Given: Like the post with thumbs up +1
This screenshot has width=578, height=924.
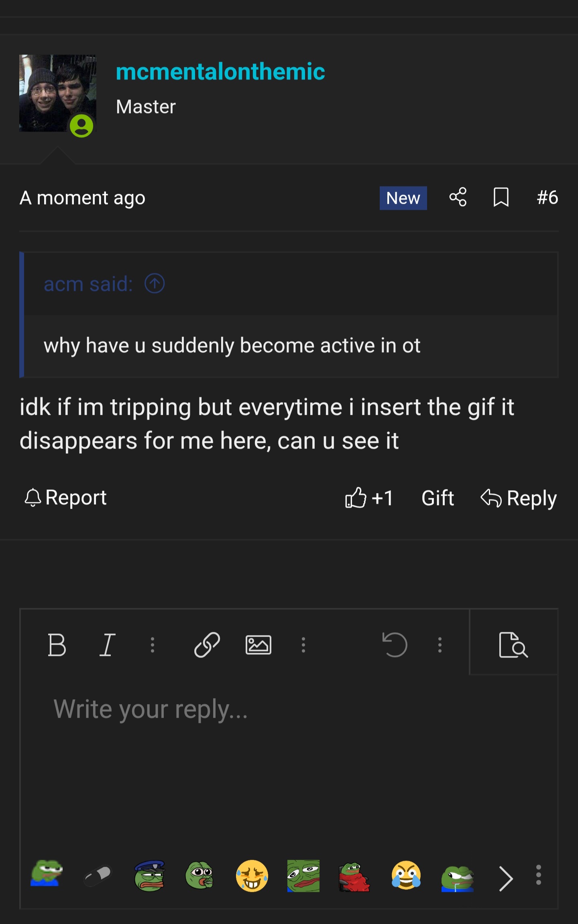Looking at the screenshot, I should [x=369, y=498].
